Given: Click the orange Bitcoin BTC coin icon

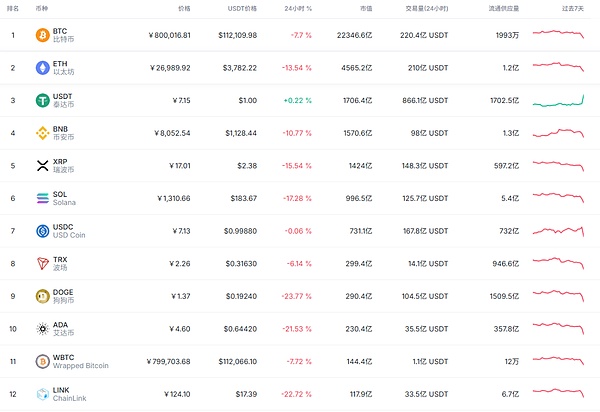Looking at the screenshot, I should [x=42, y=36].
